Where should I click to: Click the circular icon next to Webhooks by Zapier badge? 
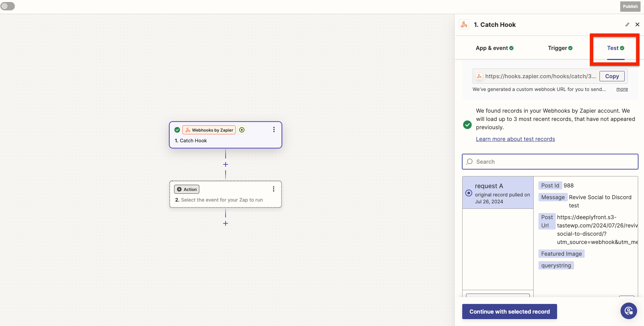tap(242, 130)
